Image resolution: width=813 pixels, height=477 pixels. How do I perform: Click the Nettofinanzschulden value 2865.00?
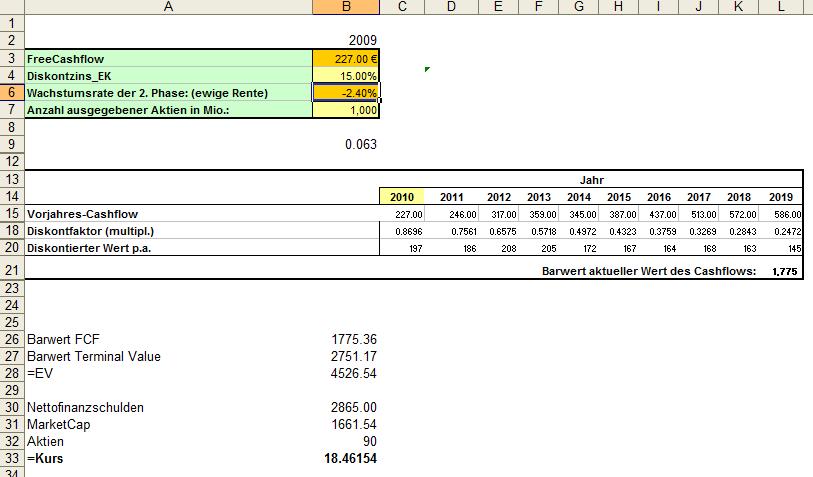346,407
